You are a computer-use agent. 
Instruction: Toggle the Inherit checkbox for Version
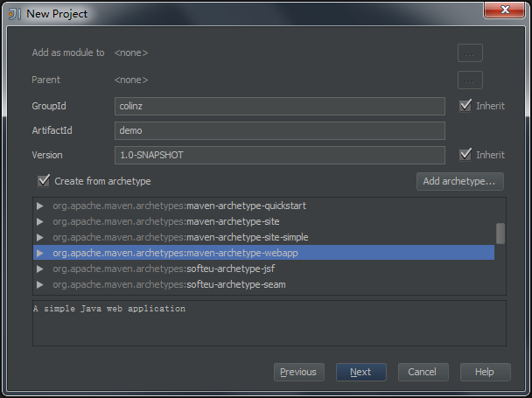[465, 155]
